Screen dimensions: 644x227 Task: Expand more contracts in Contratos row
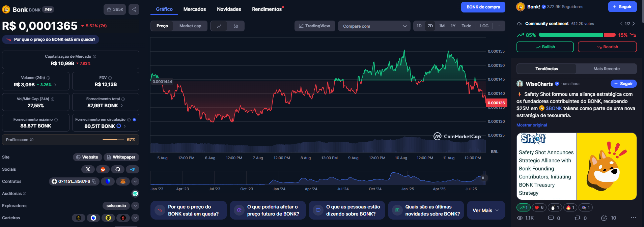coord(135,181)
